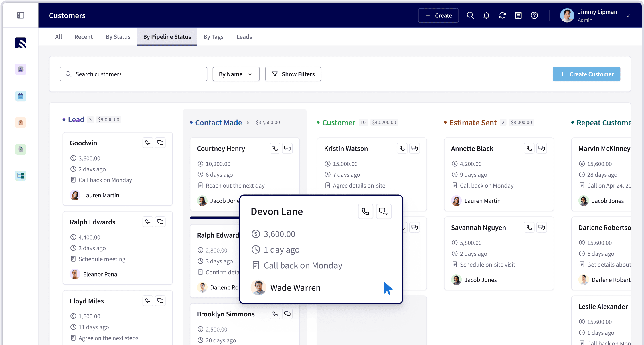Collapse the left sidebar panel
The width and height of the screenshot is (644, 345).
(20, 15)
